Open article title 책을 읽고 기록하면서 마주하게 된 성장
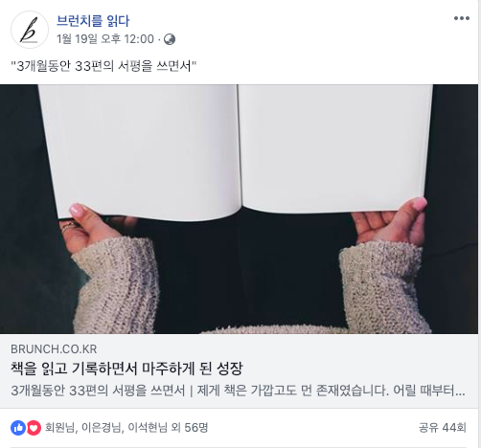Image resolution: width=481 pixels, height=448 pixels. (126, 369)
